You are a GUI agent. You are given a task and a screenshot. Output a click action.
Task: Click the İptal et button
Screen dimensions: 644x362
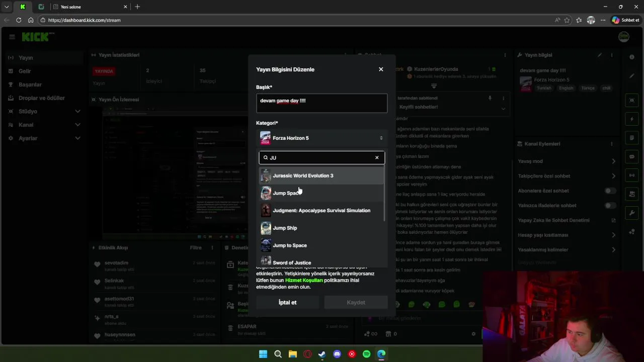[287, 302]
